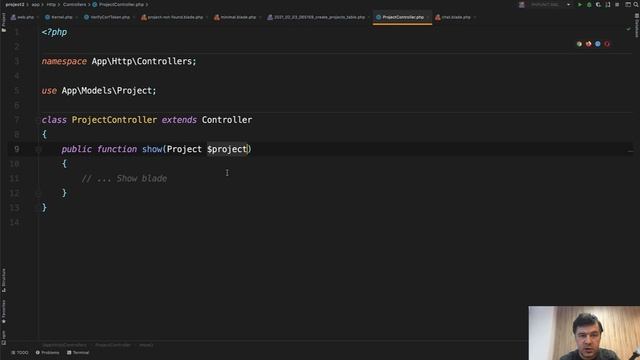Screen dimensions: 640x360
Task: Click ProjectController in the bottom editor breadcrumb
Action: tap(113, 345)
